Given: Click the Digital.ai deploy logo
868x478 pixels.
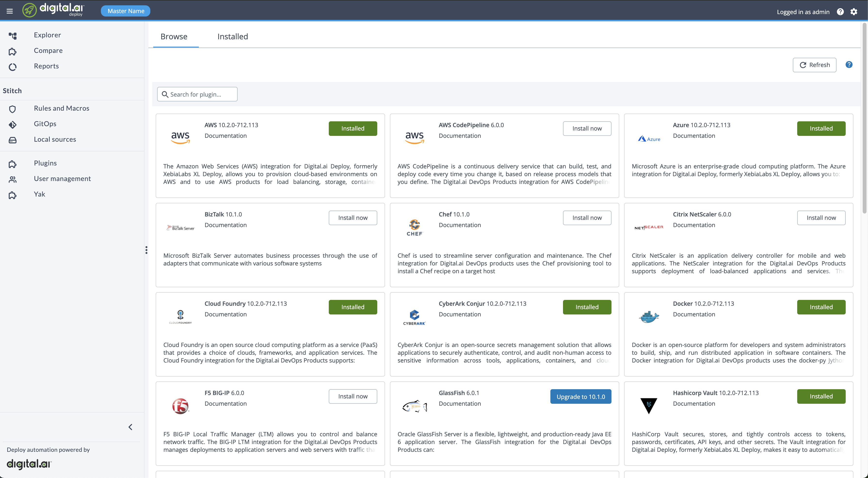Looking at the screenshot, I should pyautogui.click(x=53, y=11).
